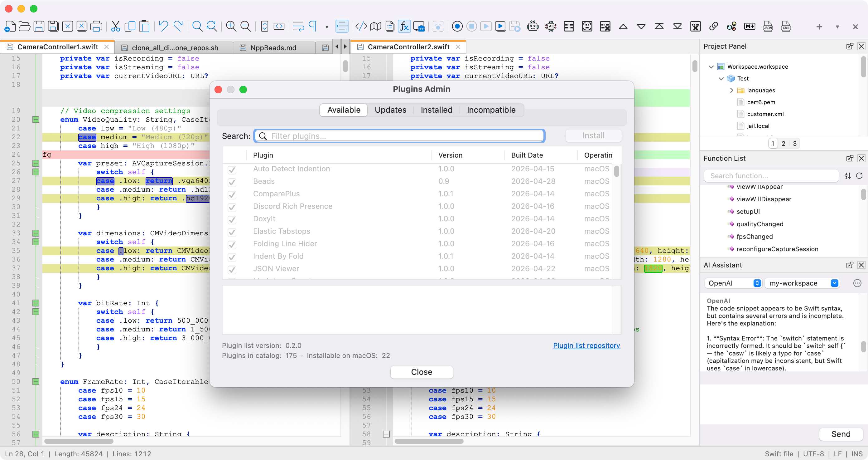Open the my-workspace dropdown
Image resolution: width=868 pixels, height=460 pixels.
click(802, 283)
